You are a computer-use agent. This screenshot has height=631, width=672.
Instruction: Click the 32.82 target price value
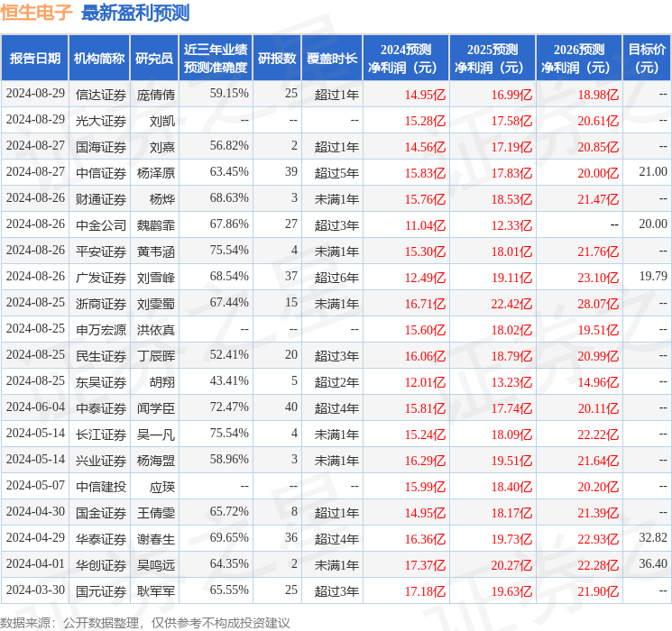653,537
